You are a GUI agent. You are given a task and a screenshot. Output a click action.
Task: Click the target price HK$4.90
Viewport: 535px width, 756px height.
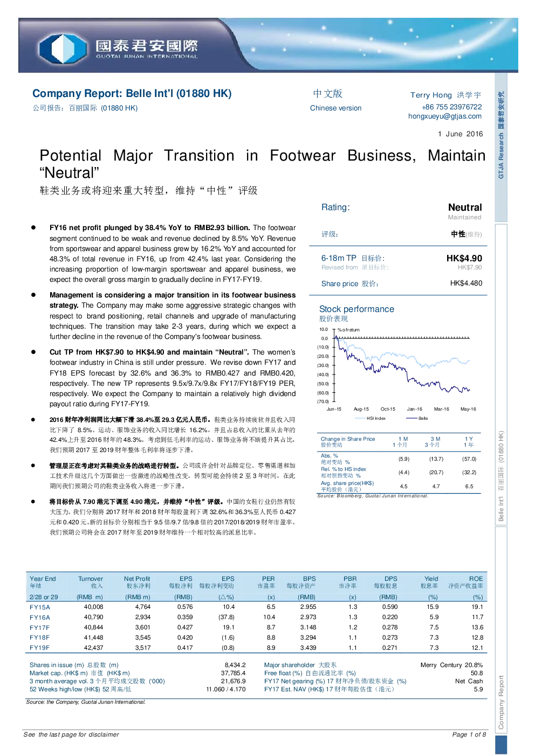(464, 258)
